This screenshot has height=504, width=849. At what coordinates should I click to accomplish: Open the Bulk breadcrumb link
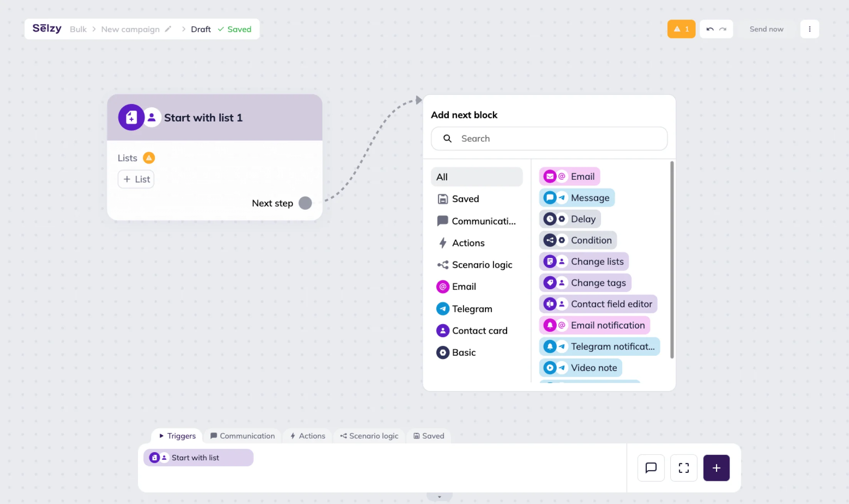click(78, 29)
